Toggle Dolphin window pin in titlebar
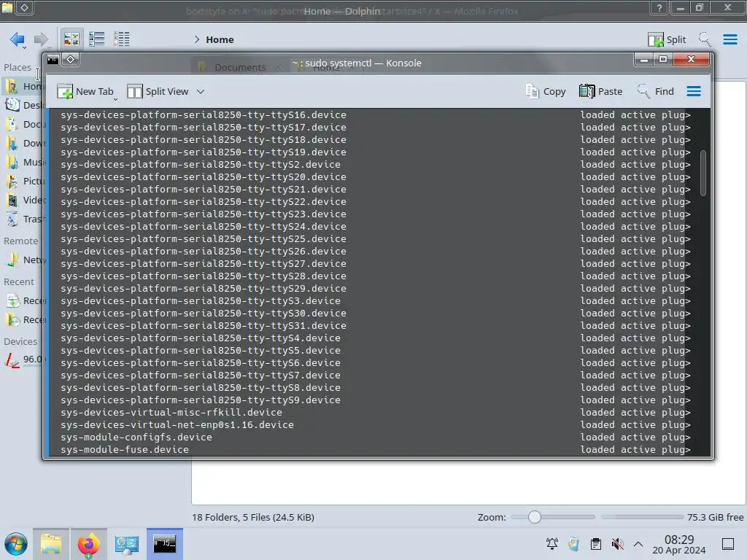747x560 pixels. (25, 7)
